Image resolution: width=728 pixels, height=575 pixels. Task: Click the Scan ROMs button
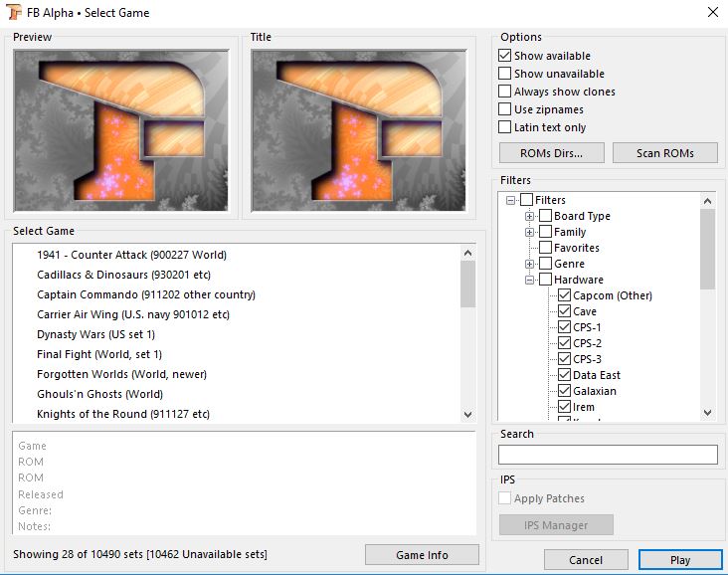pyautogui.click(x=665, y=153)
